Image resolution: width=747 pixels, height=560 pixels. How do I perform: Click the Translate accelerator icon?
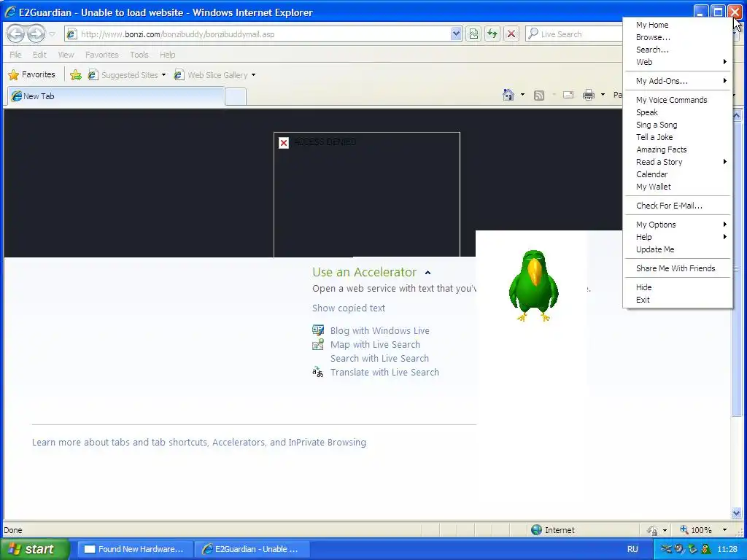[318, 372]
